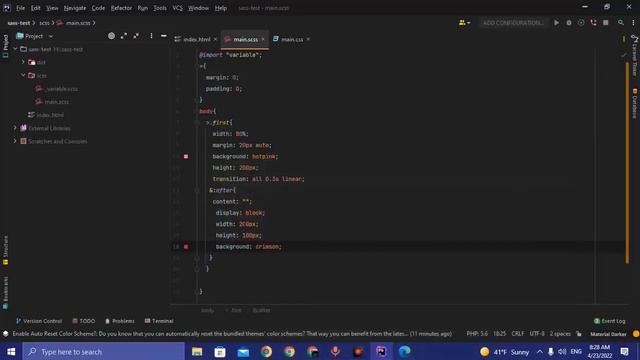Open Terminal tool window
This screenshot has height=360, width=640.
(x=159, y=321)
